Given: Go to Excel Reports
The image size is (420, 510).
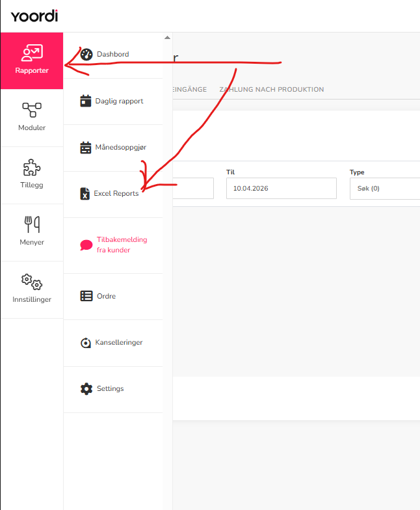Looking at the screenshot, I should (113, 194).
